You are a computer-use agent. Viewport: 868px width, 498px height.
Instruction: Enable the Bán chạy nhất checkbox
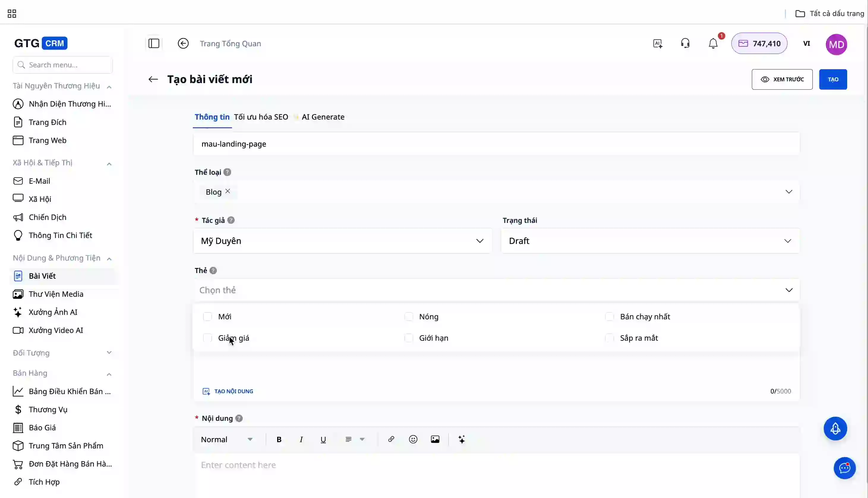(609, 316)
